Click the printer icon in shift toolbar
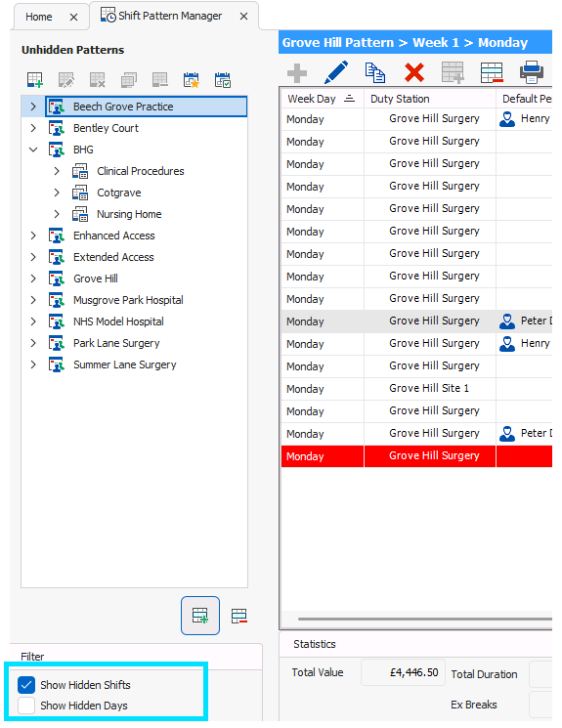 click(x=532, y=72)
